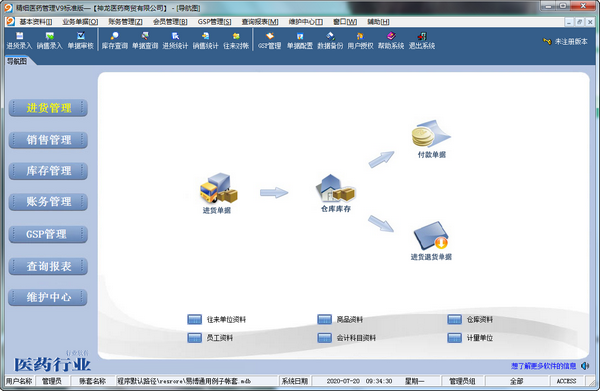The height and width of the screenshot is (391, 600).
Task: Open the 仓库资料 shortcut
Action: tap(470, 319)
